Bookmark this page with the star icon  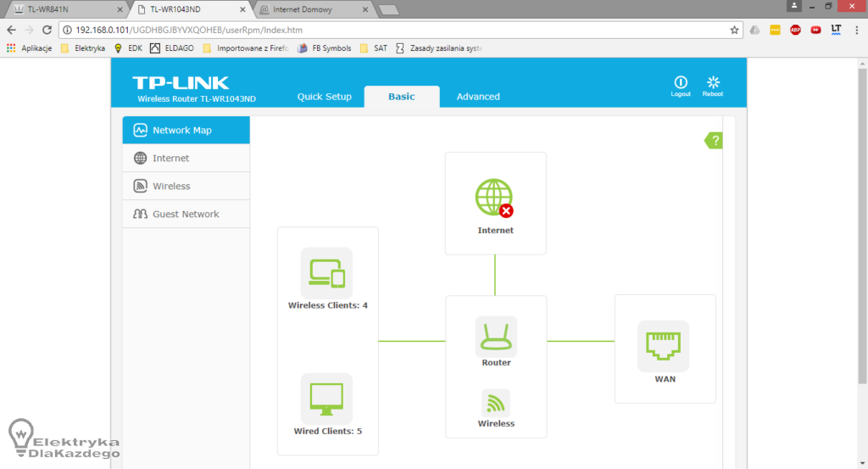click(734, 30)
